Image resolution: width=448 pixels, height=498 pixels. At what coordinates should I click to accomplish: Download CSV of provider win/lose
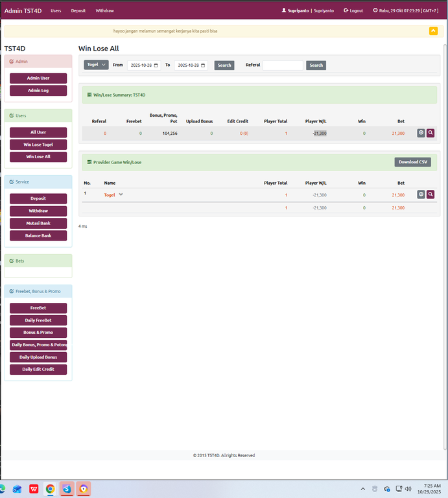pyautogui.click(x=413, y=162)
